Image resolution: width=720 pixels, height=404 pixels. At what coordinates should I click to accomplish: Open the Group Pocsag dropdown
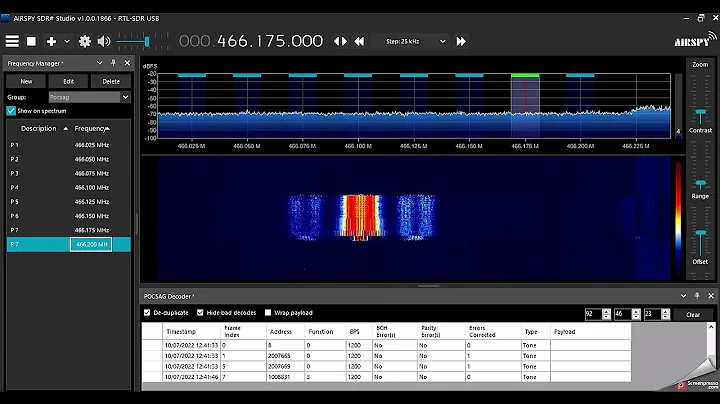click(90, 97)
